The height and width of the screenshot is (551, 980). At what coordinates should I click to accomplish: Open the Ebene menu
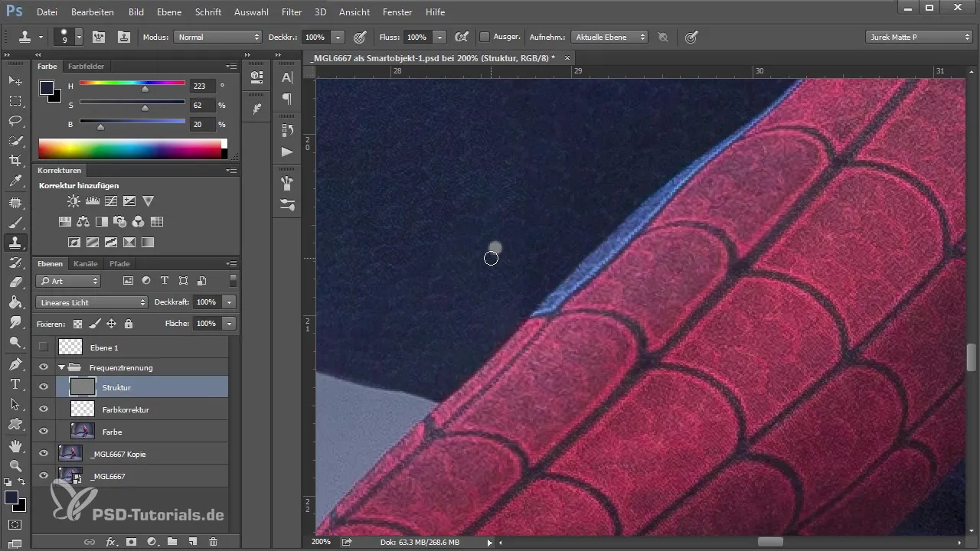tap(169, 12)
